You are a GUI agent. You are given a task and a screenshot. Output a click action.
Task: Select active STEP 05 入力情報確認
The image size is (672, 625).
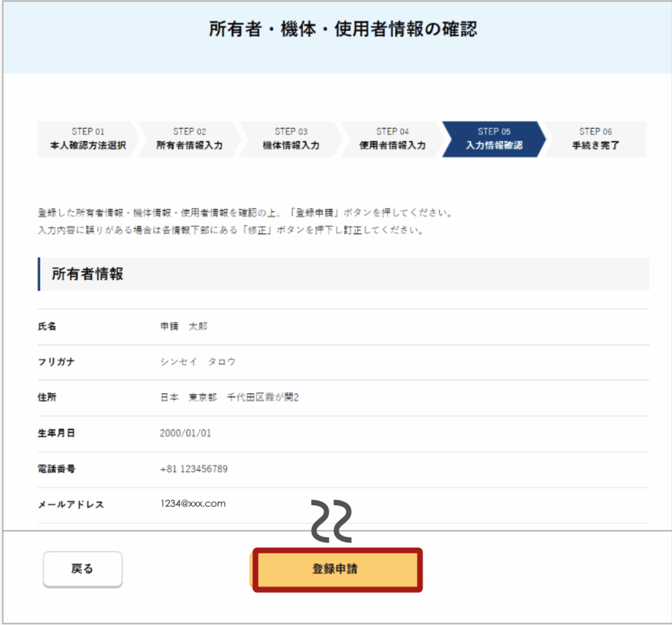coord(493,139)
